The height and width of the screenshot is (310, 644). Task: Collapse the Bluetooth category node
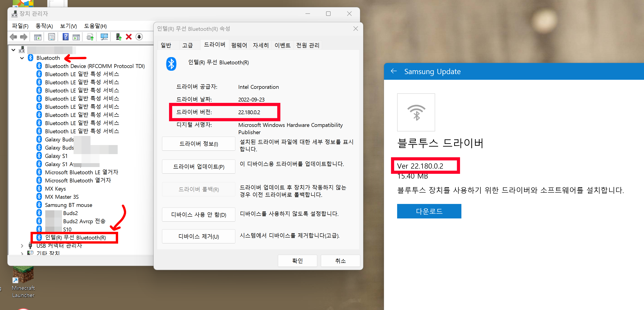[22, 58]
